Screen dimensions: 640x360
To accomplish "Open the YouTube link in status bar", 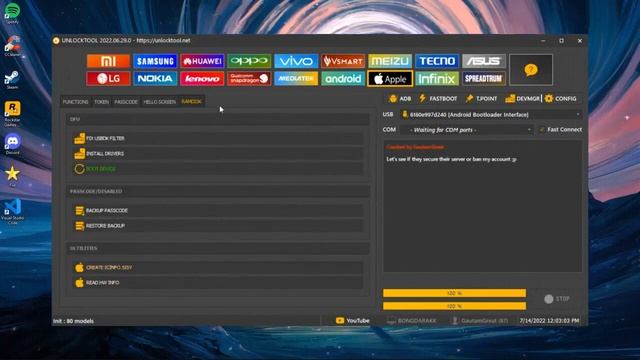I will pos(352,321).
